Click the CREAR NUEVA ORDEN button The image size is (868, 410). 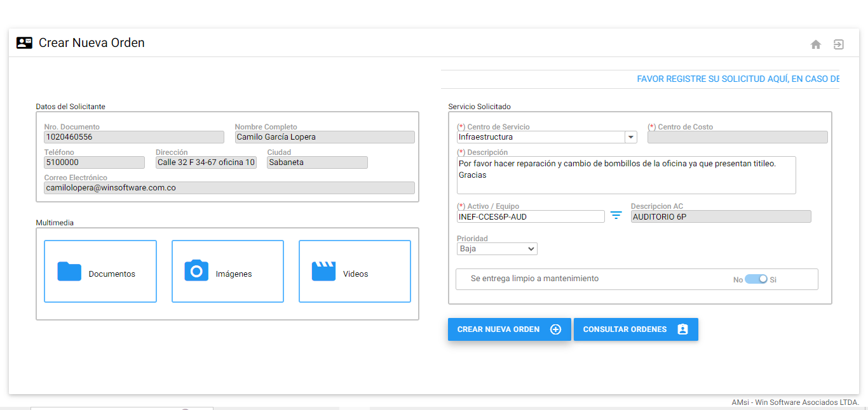(510, 329)
